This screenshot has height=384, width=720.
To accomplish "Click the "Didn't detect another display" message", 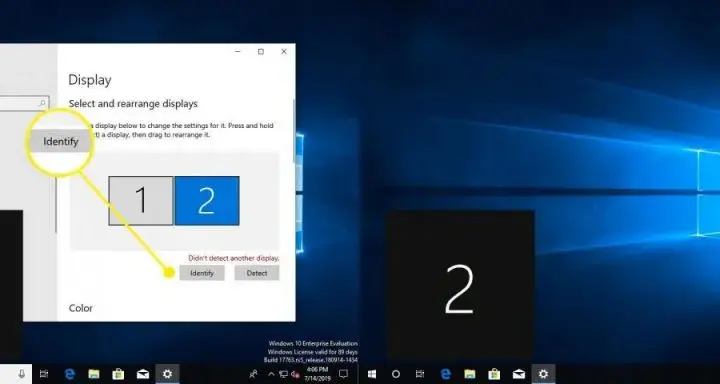I will 234,258.
